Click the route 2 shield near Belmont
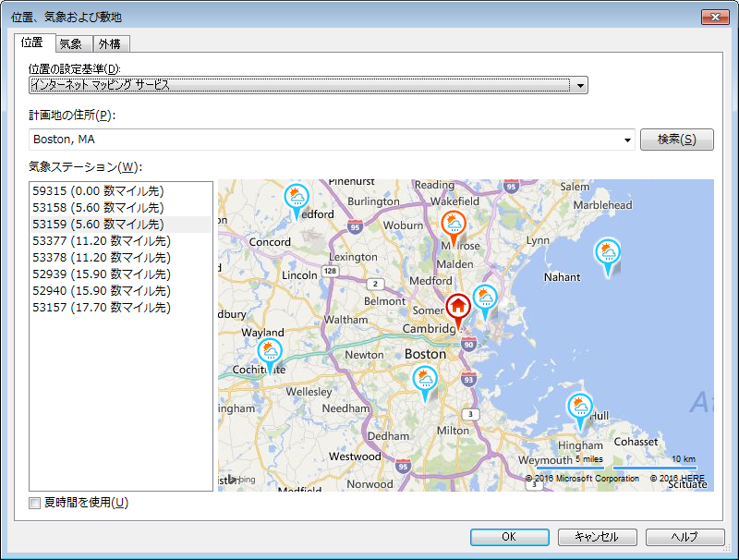Viewport: 739px width, 560px height. (375, 284)
